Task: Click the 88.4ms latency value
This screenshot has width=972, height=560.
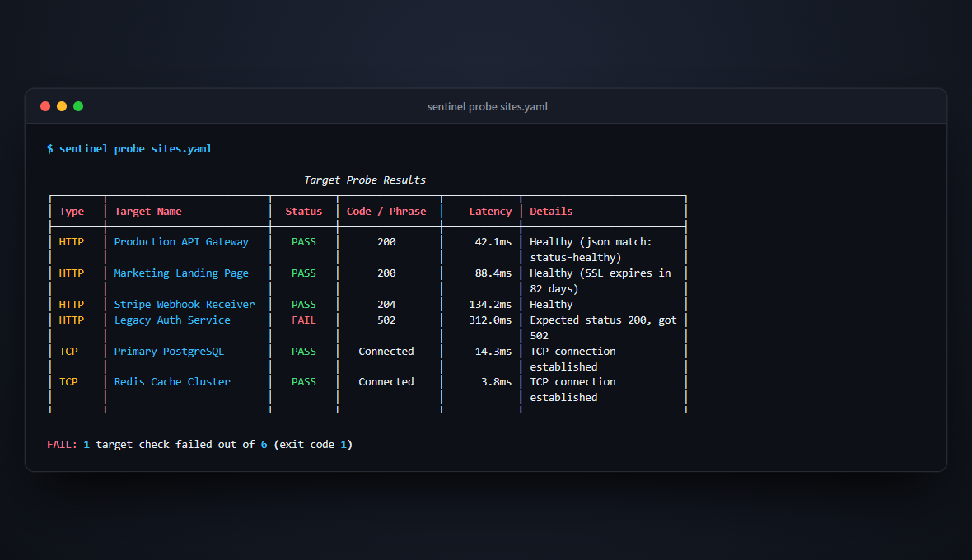Action: 493,273
